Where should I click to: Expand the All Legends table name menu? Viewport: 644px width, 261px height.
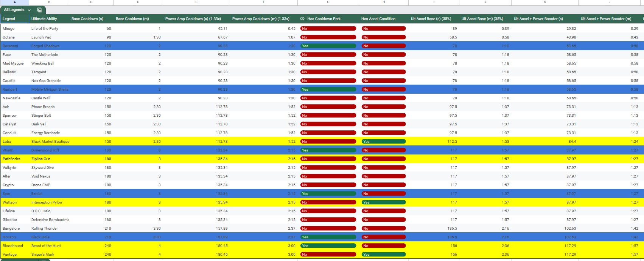[29, 10]
